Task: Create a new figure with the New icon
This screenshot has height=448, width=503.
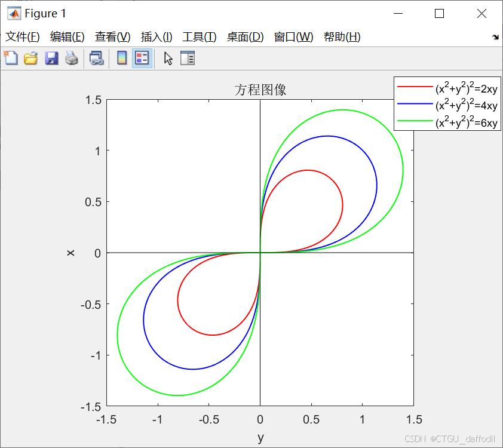Action: click(10, 58)
